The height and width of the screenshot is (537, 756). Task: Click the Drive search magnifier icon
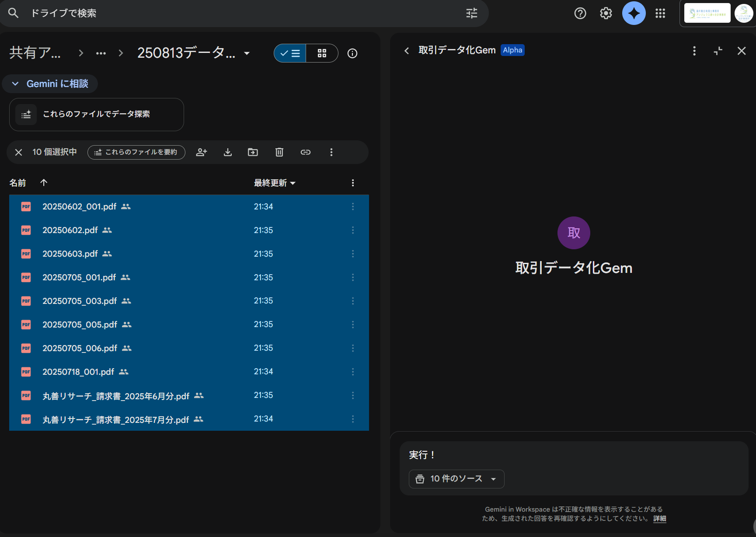point(14,13)
